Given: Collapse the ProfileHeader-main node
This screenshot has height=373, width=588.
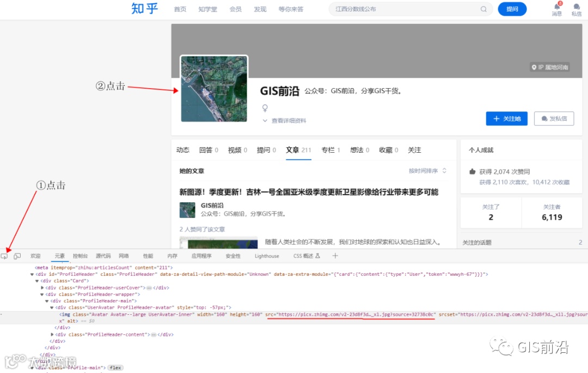Looking at the screenshot, I should pyautogui.click(x=47, y=301).
